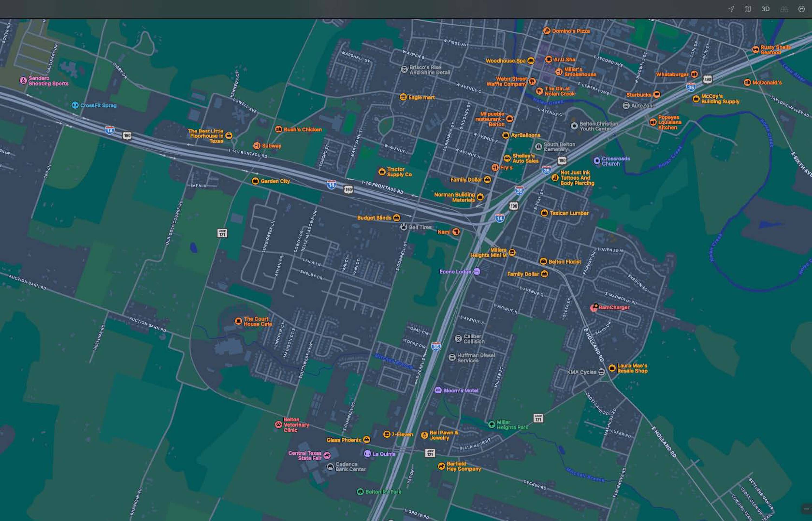The width and height of the screenshot is (812, 521).
Task: Click the Look Around binoculars icon
Action: pyautogui.click(x=784, y=9)
